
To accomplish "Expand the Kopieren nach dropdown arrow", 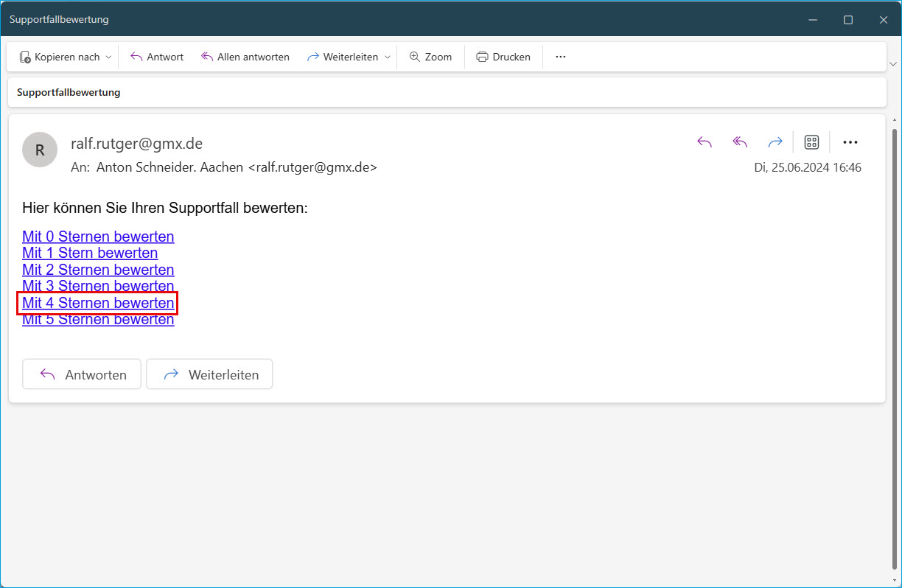I will tap(108, 57).
